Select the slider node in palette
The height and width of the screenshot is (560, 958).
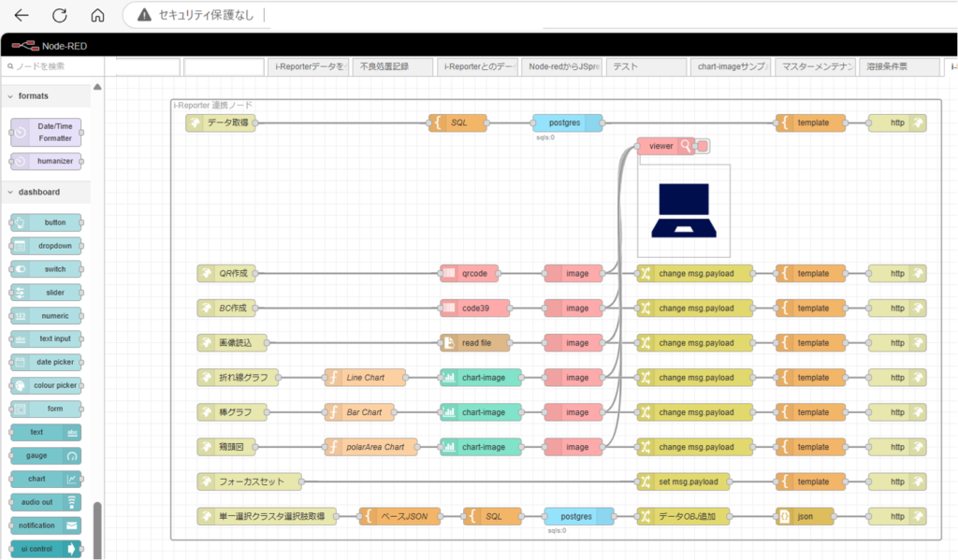pos(45,293)
